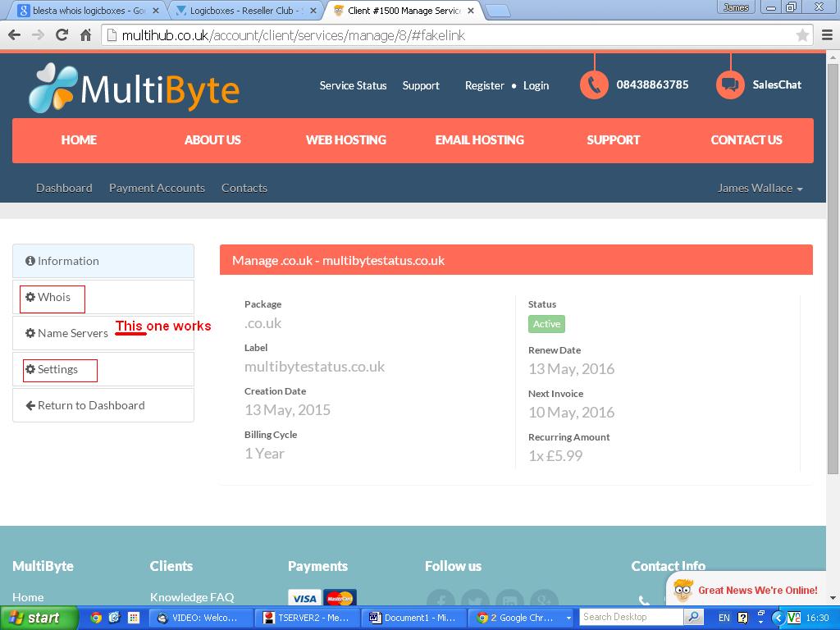Click the Visa payment logo
The image size is (840, 630).
[304, 598]
